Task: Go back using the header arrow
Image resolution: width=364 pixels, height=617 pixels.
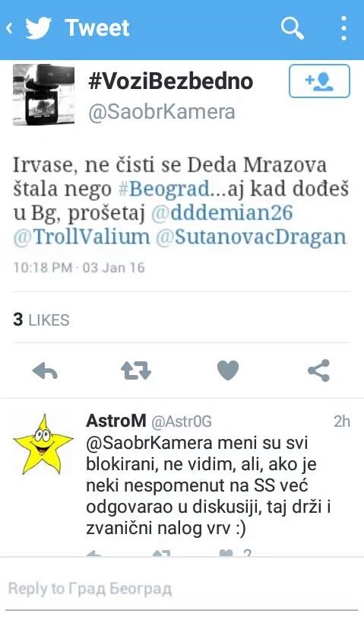Action: point(9,28)
